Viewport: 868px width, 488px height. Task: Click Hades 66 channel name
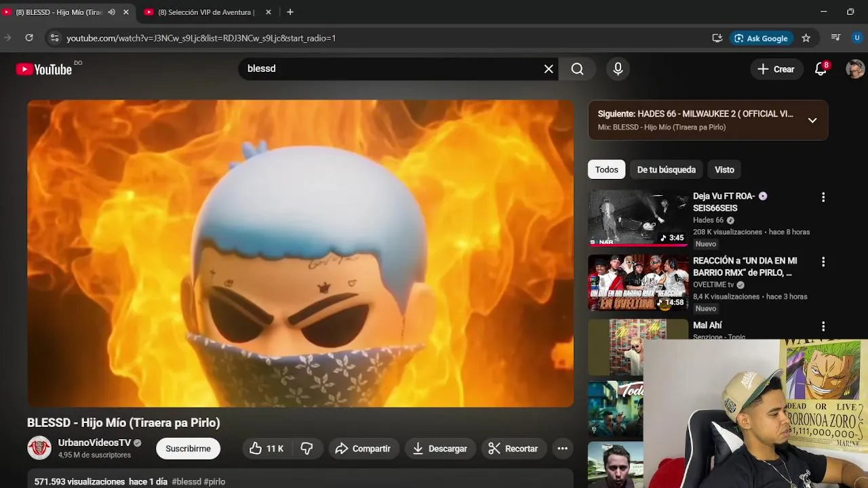click(x=709, y=220)
